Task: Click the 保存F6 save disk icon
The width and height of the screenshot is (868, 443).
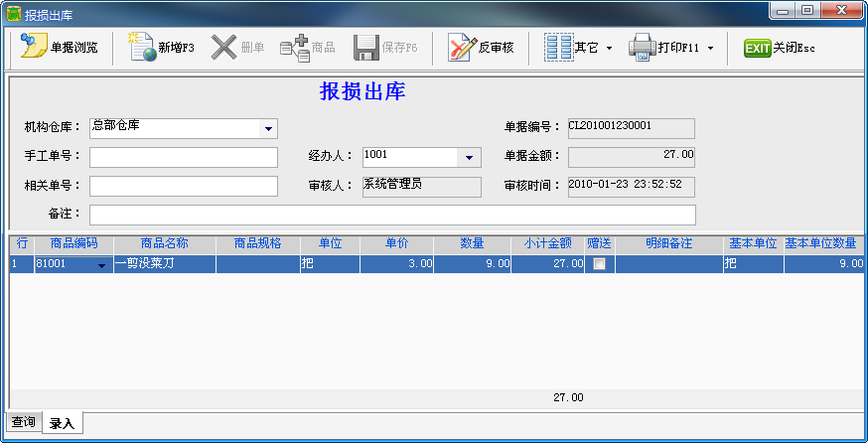Action: click(x=366, y=48)
